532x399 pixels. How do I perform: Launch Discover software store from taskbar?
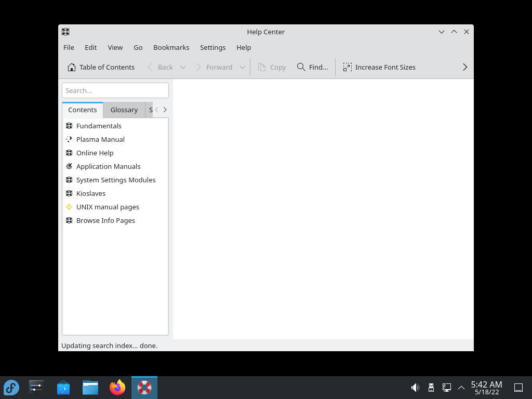(63, 388)
